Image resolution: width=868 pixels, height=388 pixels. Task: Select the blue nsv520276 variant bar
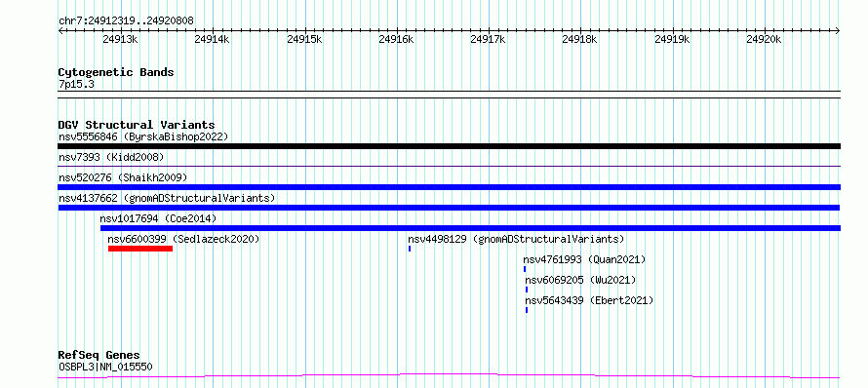point(449,187)
